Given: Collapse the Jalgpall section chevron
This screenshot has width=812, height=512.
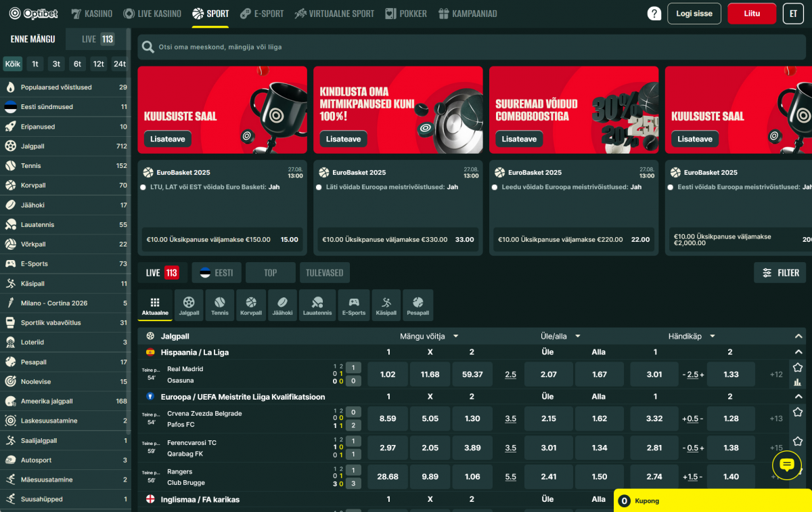Looking at the screenshot, I should (799, 336).
